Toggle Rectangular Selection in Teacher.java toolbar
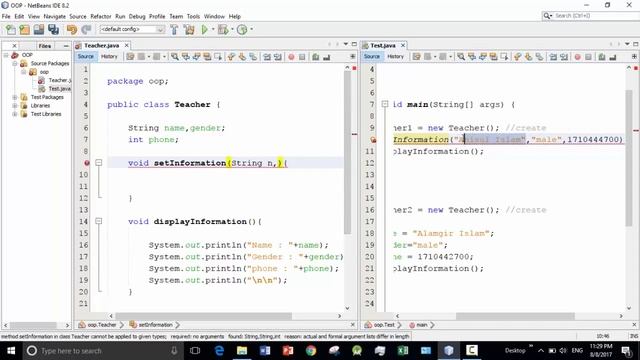Screen dimensions: 640x360 click(218, 57)
